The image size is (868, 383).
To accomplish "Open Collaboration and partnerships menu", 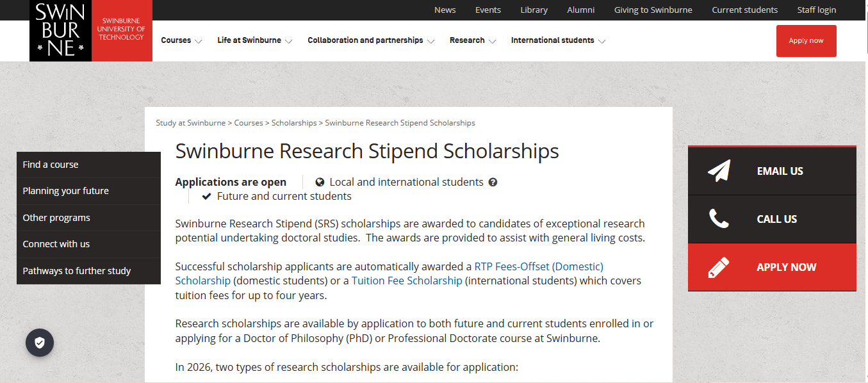I will pyautogui.click(x=365, y=40).
